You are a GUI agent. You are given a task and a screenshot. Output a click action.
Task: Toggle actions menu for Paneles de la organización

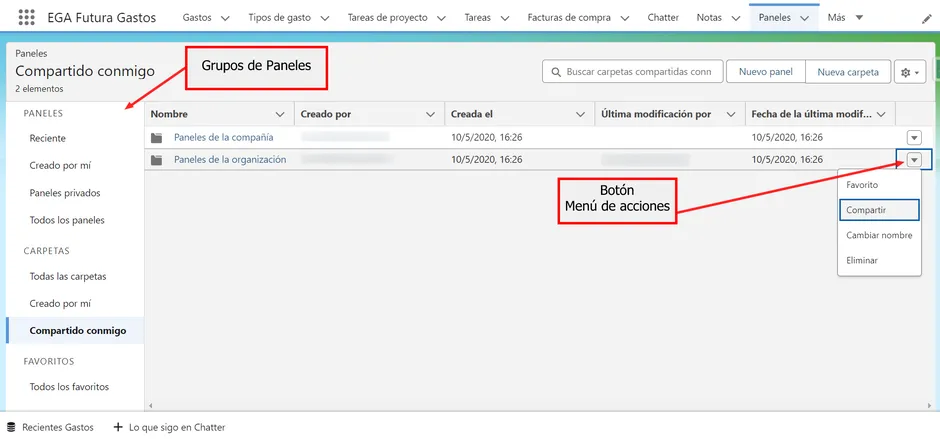[x=914, y=160]
